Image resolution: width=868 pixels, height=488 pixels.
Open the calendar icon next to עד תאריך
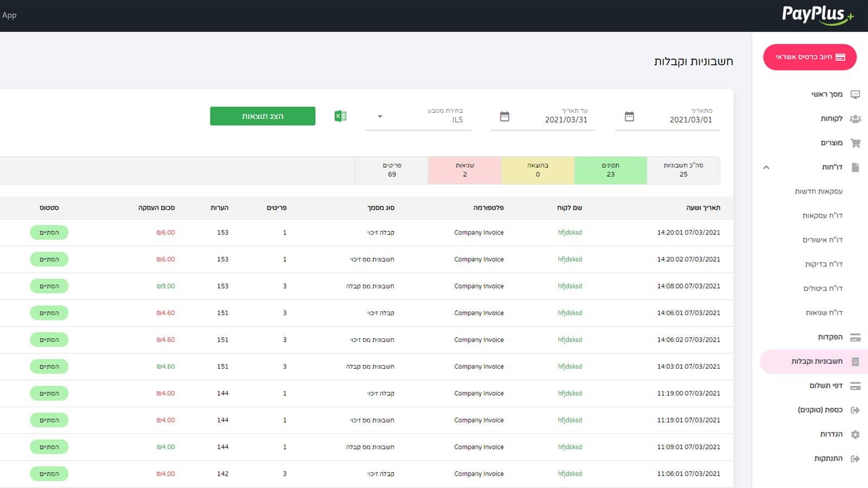[x=505, y=115]
